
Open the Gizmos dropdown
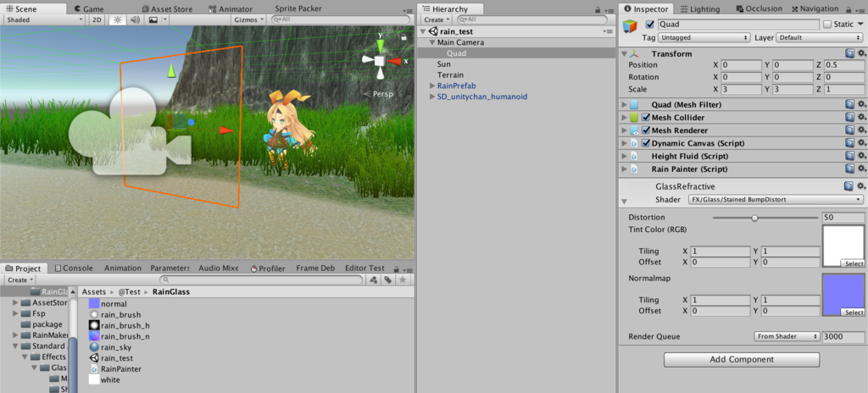249,19
